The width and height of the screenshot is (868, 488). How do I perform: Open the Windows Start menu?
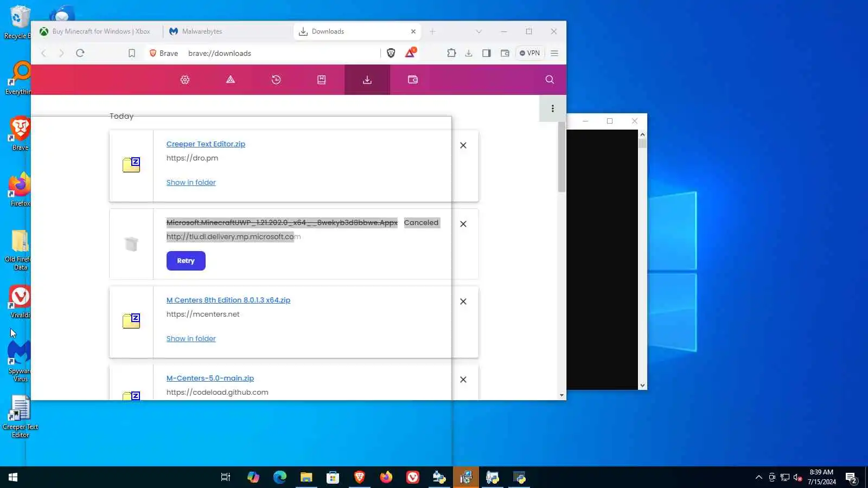point(13,477)
